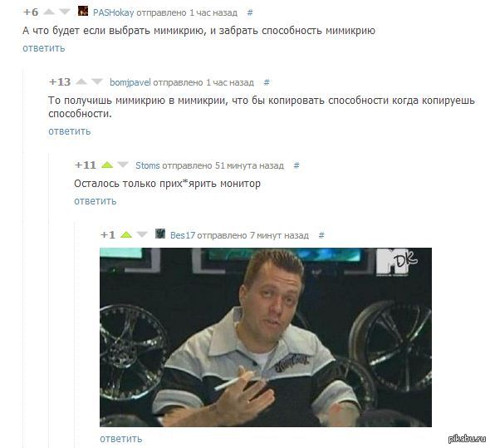The height and width of the screenshot is (448, 490).
Task: Open Bes17's profile link
Action: (x=183, y=235)
